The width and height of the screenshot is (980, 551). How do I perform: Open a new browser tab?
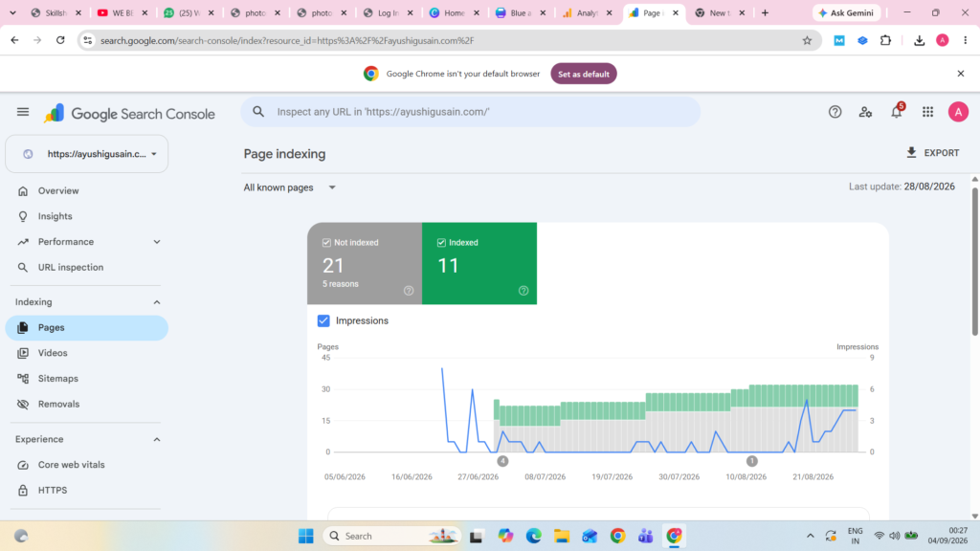[765, 12]
